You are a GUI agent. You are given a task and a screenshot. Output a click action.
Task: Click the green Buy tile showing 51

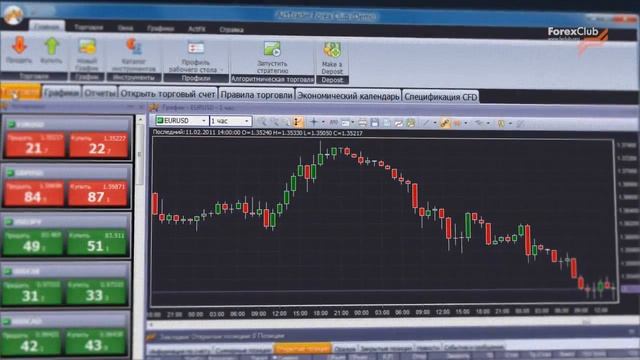pyautogui.click(x=97, y=243)
